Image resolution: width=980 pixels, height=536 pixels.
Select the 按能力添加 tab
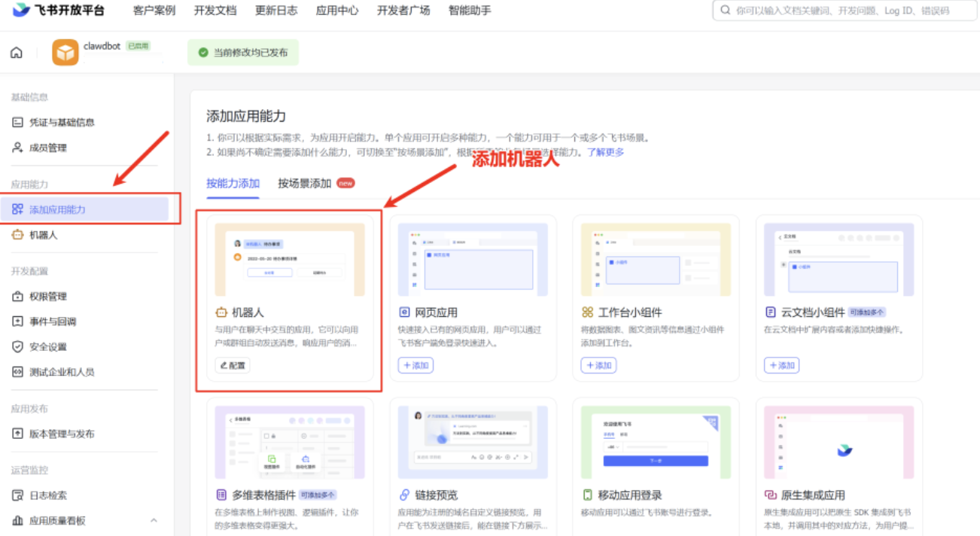233,183
